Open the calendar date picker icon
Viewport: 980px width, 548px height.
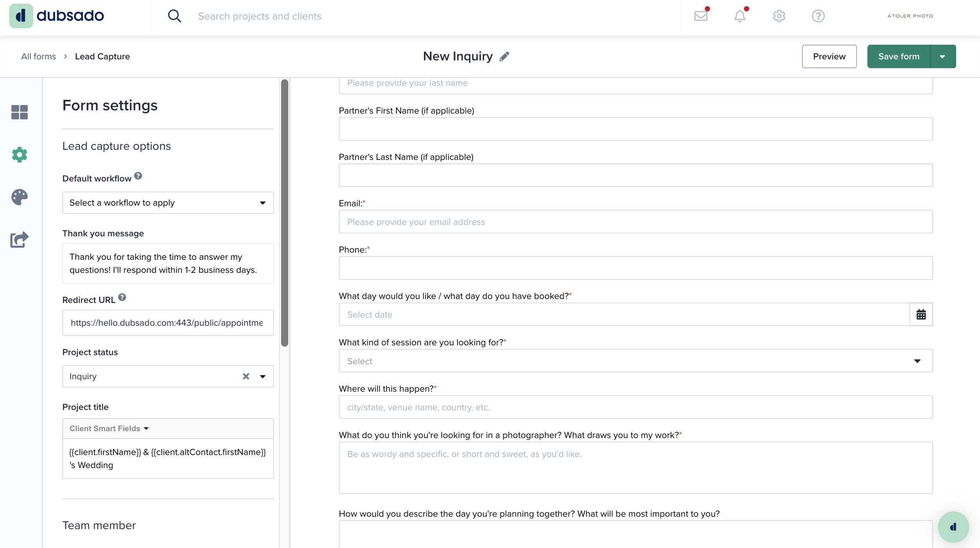921,314
